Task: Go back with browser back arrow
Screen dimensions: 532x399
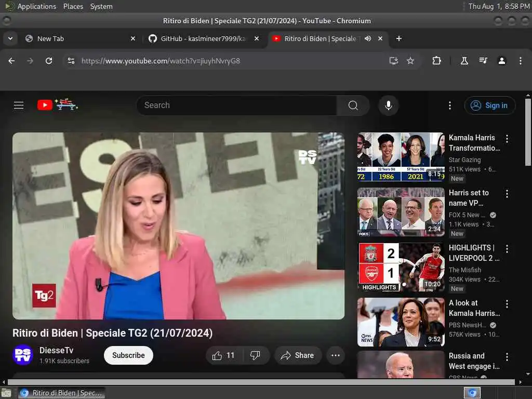Action: coord(11,61)
